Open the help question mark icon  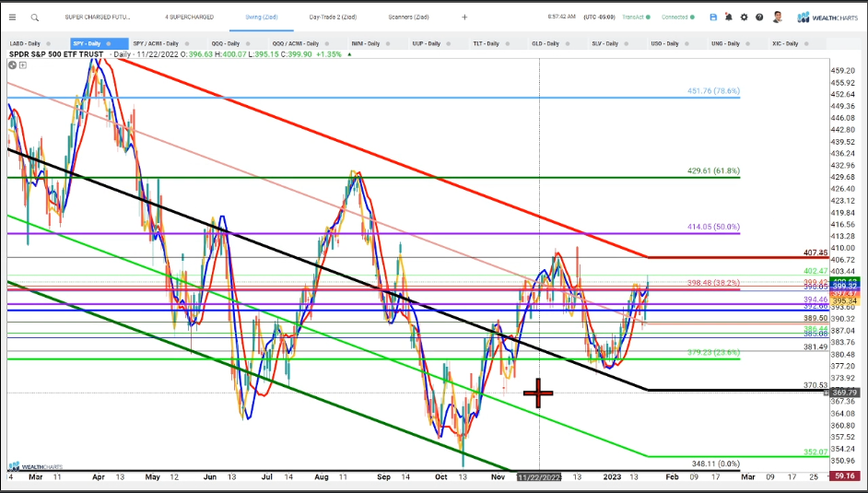click(x=759, y=18)
